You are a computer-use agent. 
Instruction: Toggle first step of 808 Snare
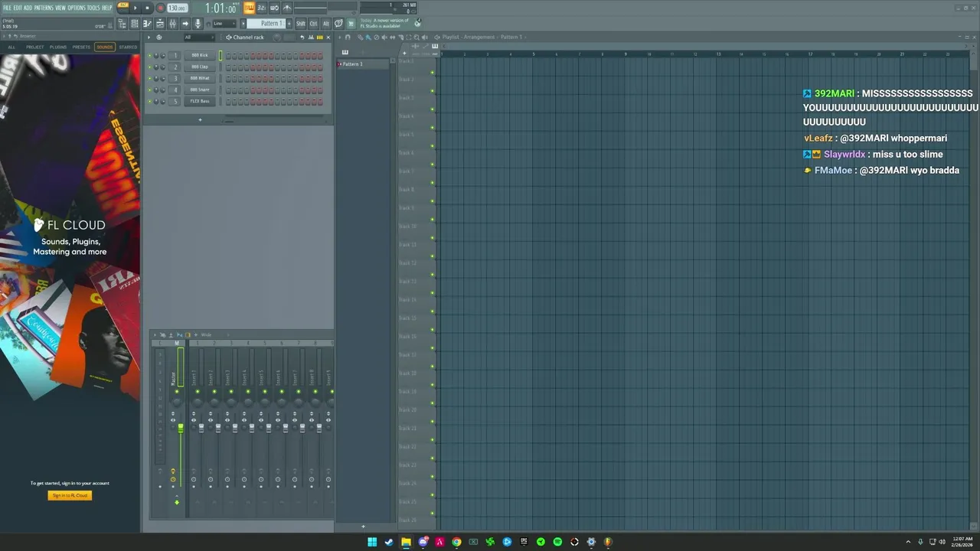click(x=228, y=90)
